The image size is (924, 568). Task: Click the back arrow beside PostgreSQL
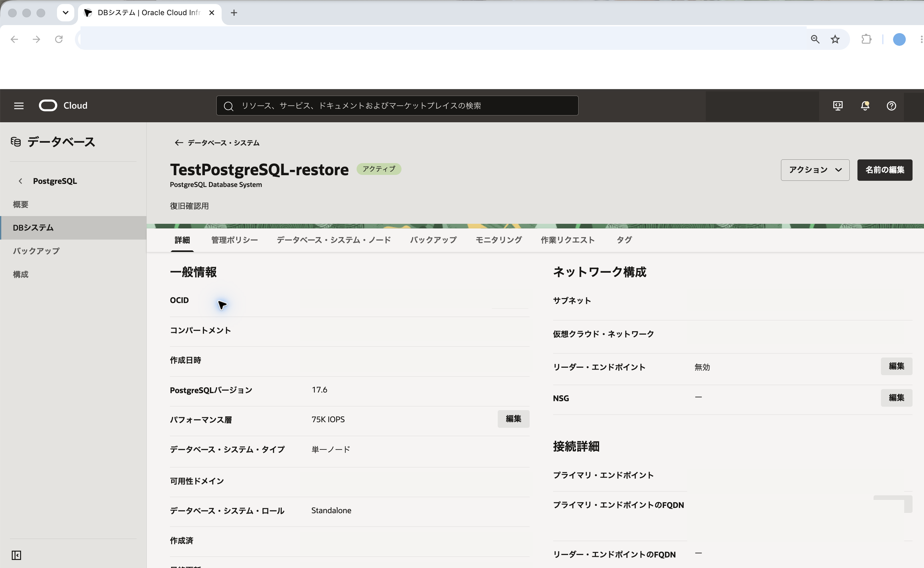[x=20, y=181]
